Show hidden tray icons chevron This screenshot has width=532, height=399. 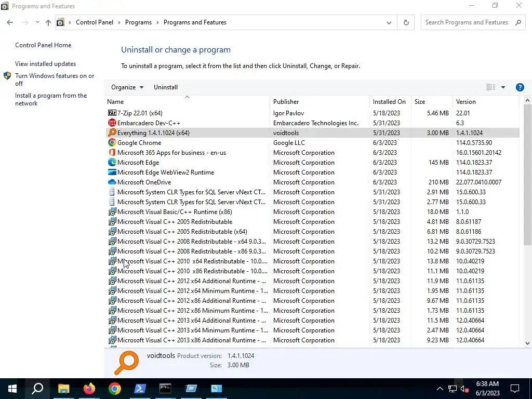click(x=440, y=389)
